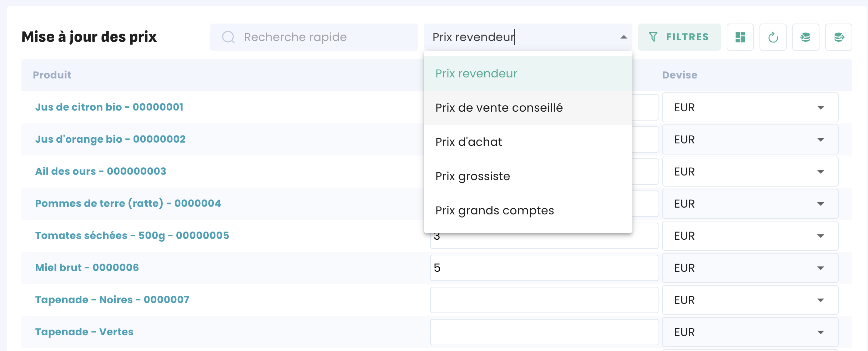Open the FILTRES filter panel
This screenshot has width=868, height=351.
coord(679,37)
